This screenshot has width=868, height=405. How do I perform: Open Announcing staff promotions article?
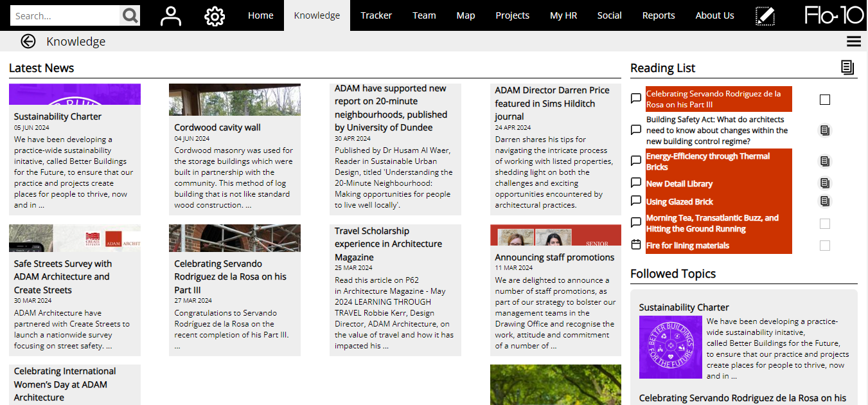click(554, 257)
